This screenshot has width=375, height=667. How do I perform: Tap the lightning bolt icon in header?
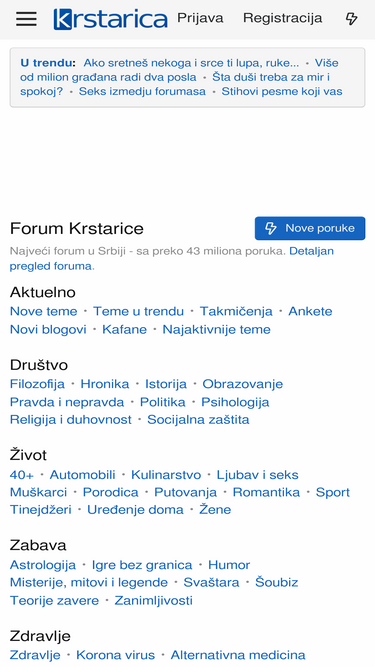(351, 19)
